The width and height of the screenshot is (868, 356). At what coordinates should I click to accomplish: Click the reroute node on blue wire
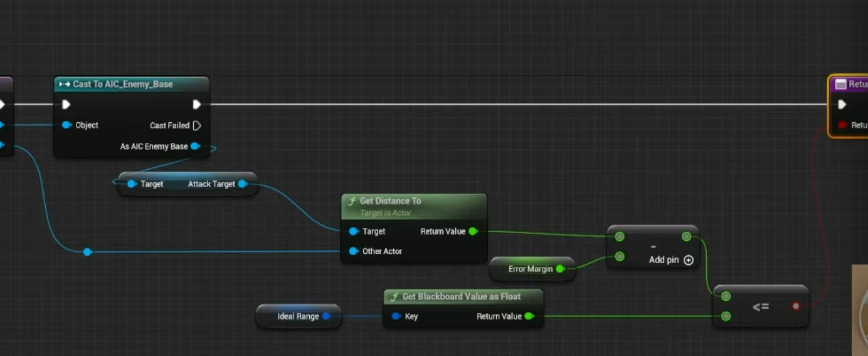click(x=88, y=252)
